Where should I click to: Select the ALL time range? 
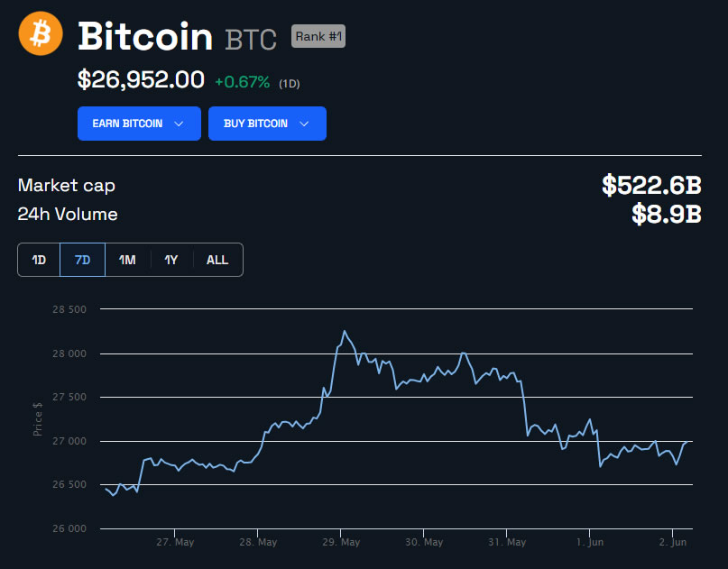[217, 260]
